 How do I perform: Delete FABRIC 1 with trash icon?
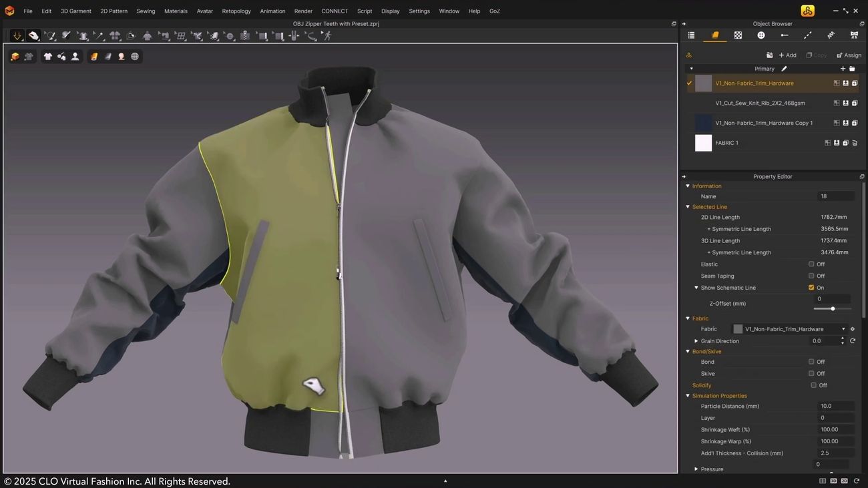click(855, 143)
